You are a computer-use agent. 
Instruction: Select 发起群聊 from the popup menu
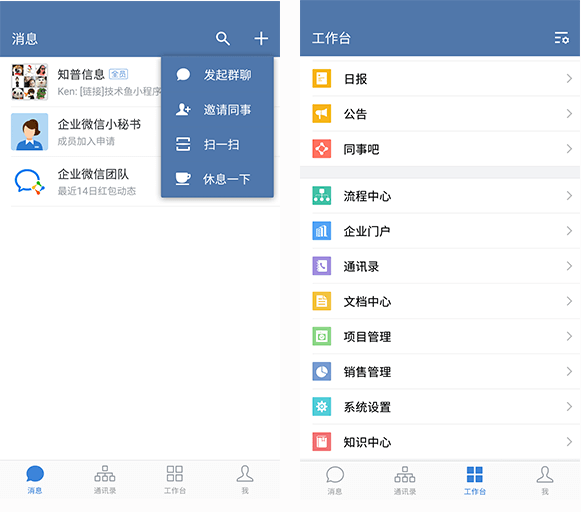point(217,74)
